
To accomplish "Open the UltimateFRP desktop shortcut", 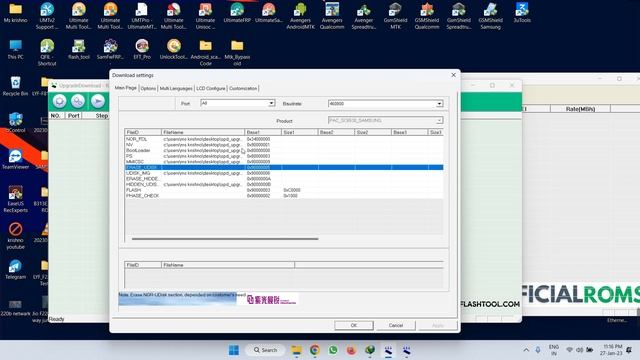I will [237, 13].
